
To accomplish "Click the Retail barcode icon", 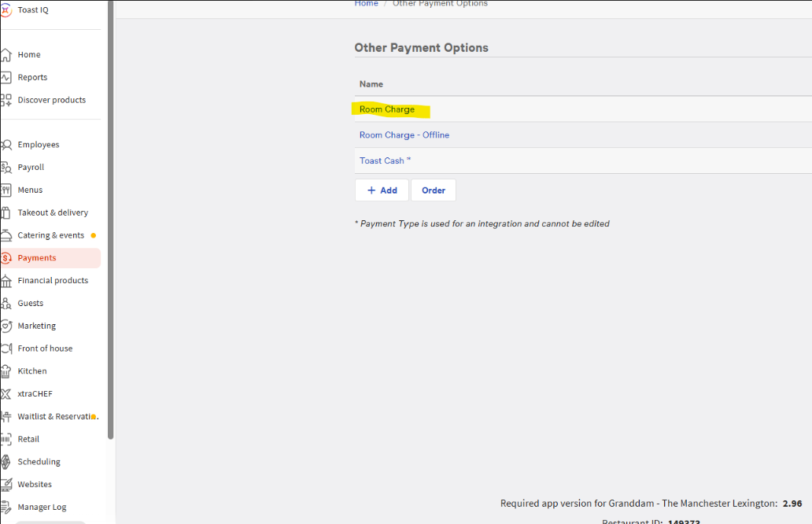I will pyautogui.click(x=6, y=439).
